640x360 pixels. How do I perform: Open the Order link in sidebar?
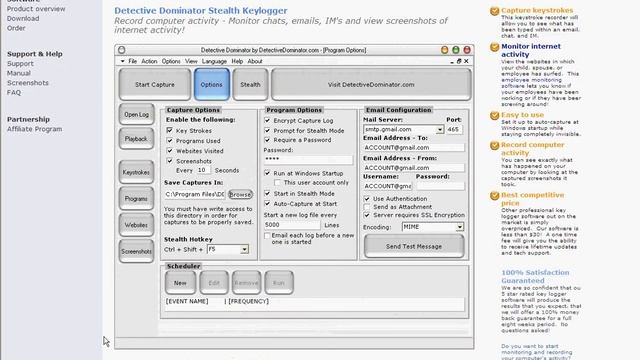(16, 28)
